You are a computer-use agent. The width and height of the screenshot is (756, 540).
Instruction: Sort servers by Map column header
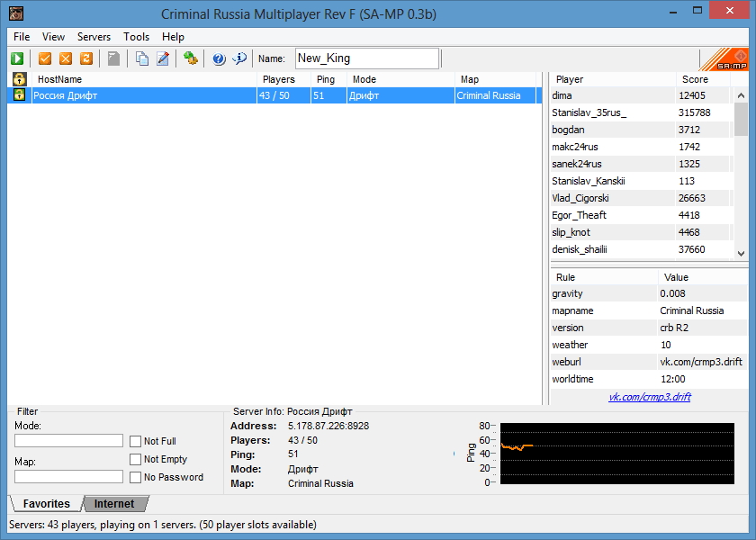pos(495,79)
